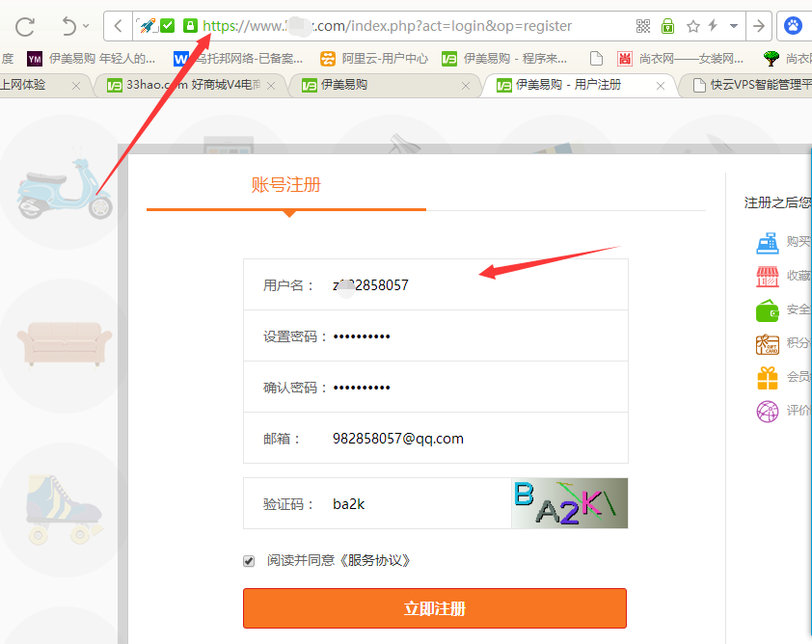Open the dropdown arrow beside the undo icon

click(x=86, y=25)
